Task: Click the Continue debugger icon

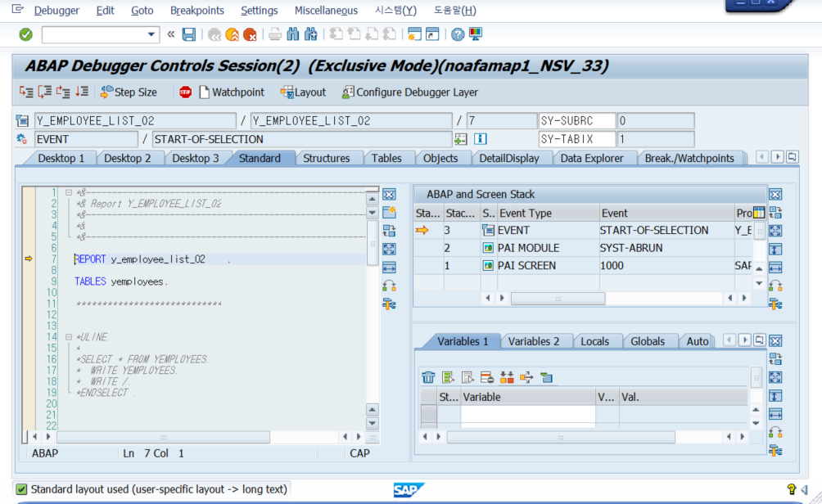Action: point(82,92)
